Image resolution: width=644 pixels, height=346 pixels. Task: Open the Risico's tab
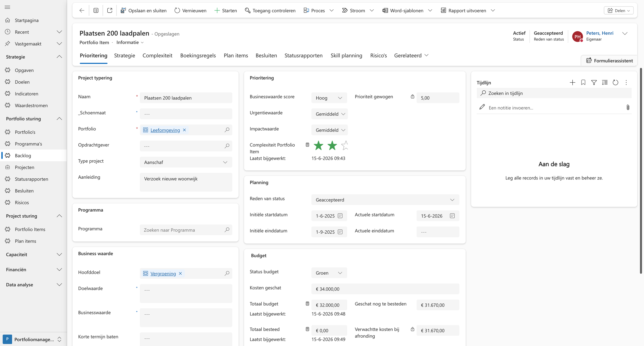click(378, 56)
